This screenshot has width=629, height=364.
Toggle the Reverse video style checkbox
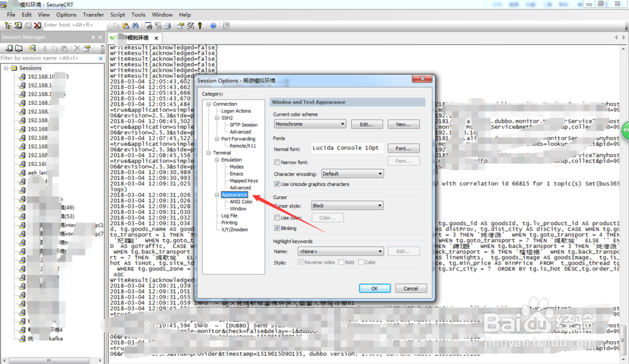pyautogui.click(x=301, y=262)
